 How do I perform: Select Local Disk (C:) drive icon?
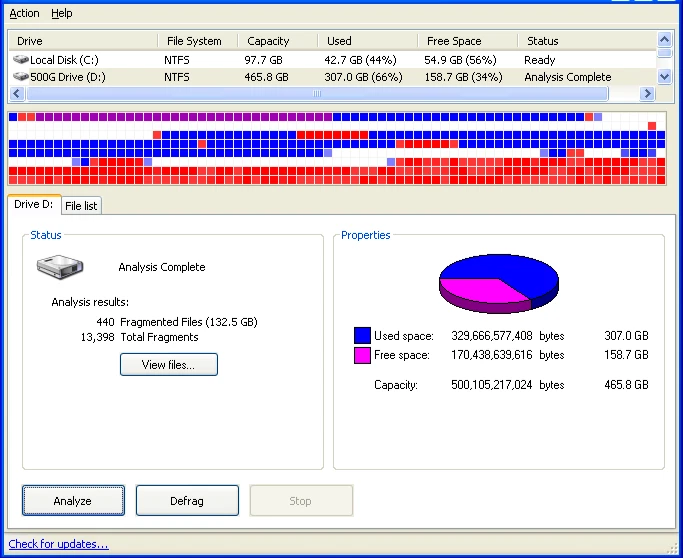(x=20, y=59)
